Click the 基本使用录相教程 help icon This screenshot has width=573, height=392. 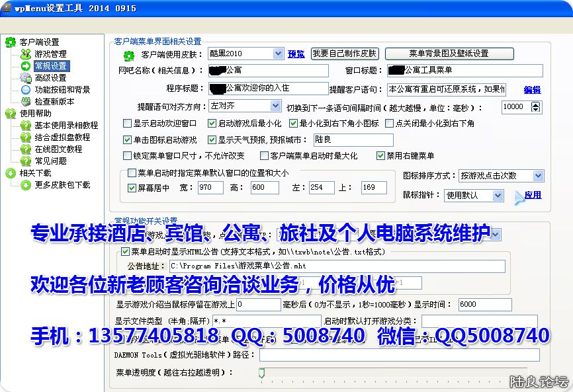(26, 125)
